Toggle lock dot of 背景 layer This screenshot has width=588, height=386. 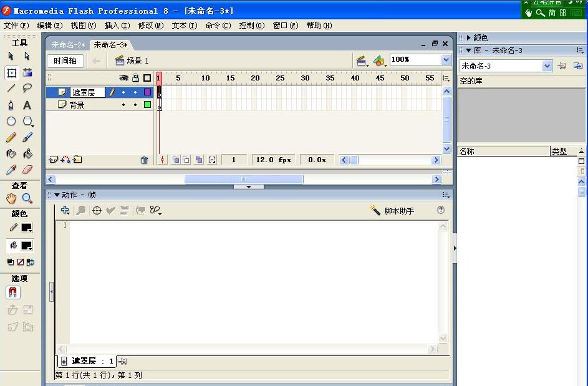pyautogui.click(x=135, y=105)
